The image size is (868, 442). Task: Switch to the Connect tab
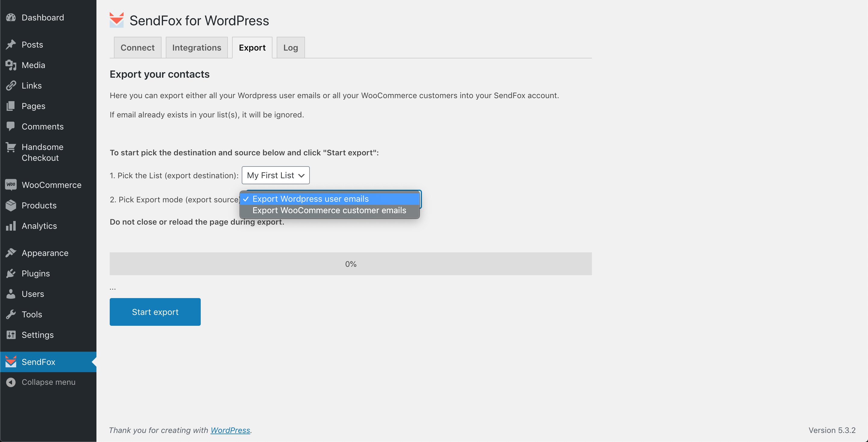[x=138, y=47]
